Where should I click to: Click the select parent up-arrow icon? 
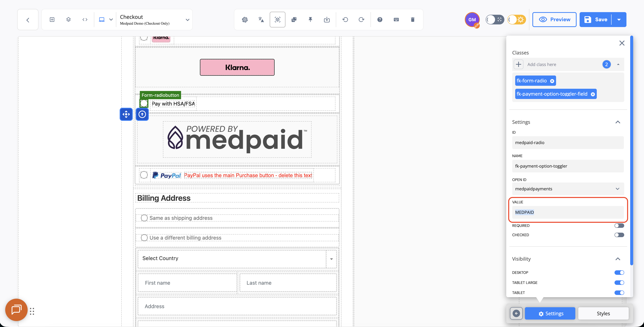[x=142, y=114]
